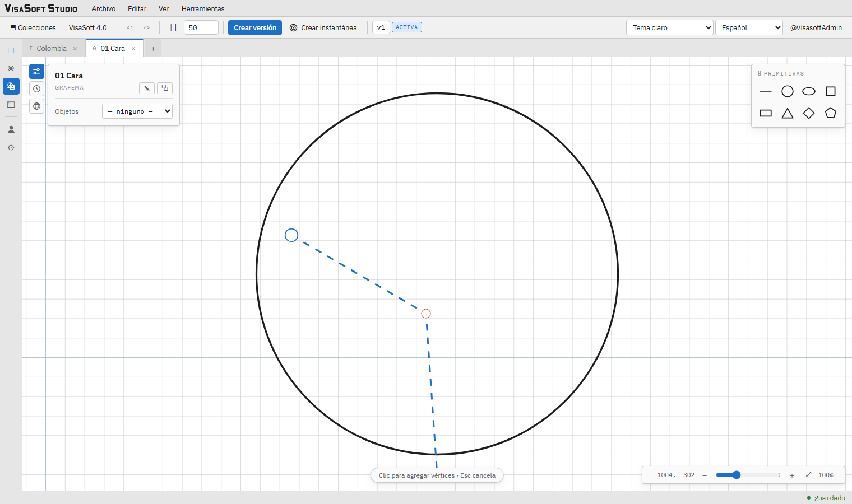Click the undo arrow in toolbar

[130, 27]
